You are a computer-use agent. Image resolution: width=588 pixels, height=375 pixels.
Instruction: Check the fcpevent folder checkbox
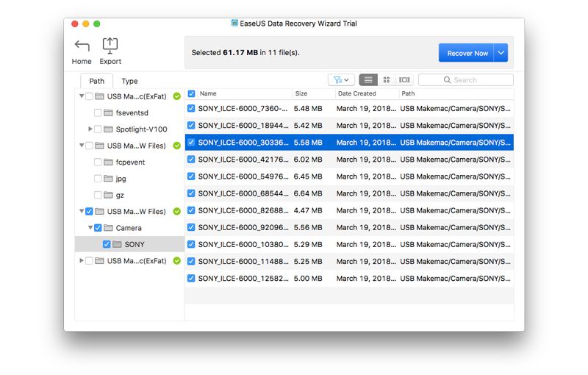(98, 162)
